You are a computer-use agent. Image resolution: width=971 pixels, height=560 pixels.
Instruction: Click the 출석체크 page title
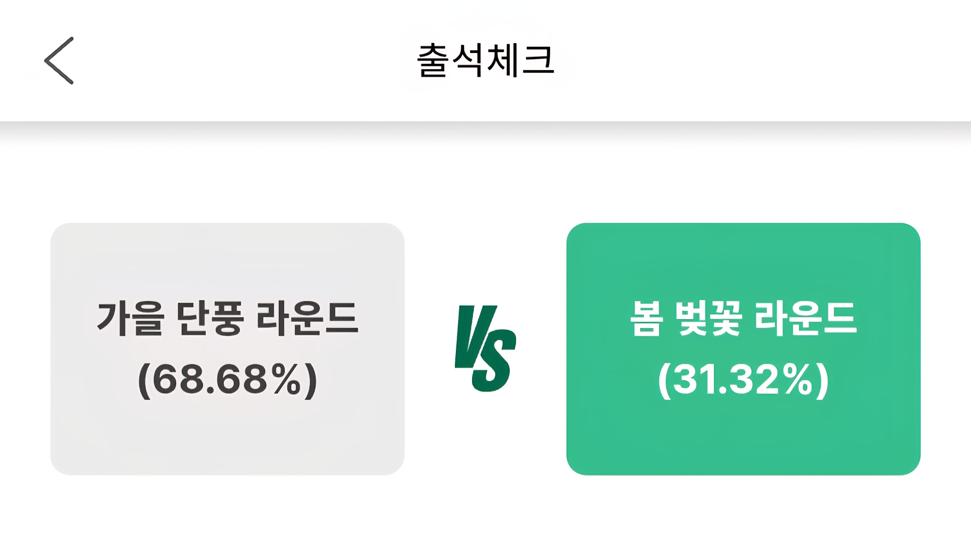point(485,60)
